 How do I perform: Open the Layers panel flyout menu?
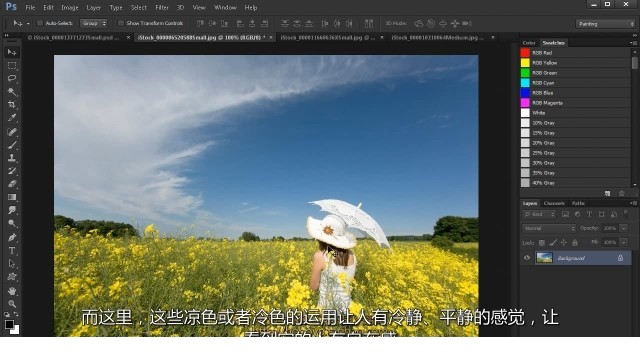(633, 203)
